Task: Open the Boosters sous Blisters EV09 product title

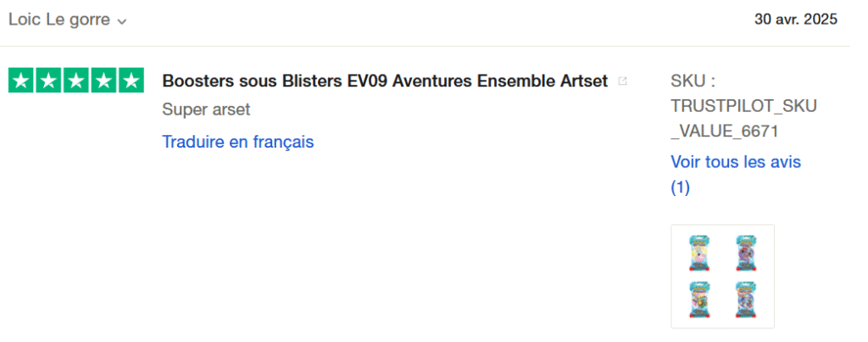Action: click(x=385, y=81)
